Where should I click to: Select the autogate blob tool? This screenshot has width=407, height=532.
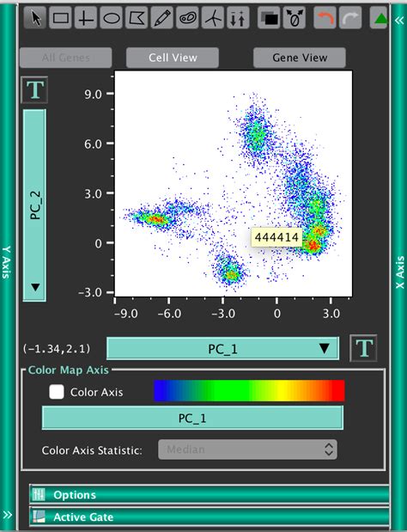click(x=187, y=18)
